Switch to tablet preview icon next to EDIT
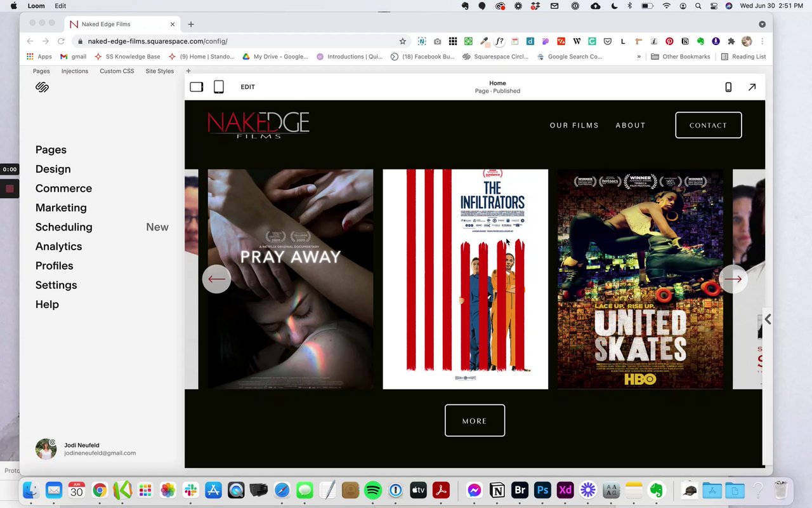Image resolution: width=812 pixels, height=508 pixels. click(x=219, y=87)
